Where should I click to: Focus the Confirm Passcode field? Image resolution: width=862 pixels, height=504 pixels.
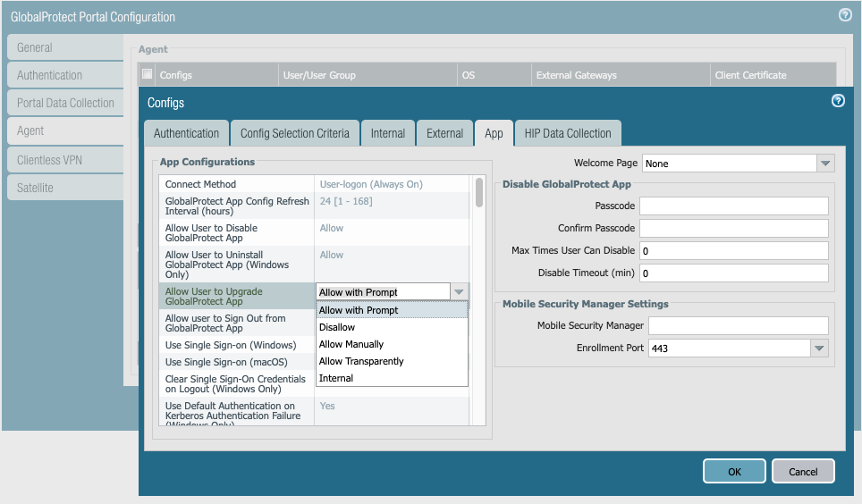pyautogui.click(x=734, y=228)
